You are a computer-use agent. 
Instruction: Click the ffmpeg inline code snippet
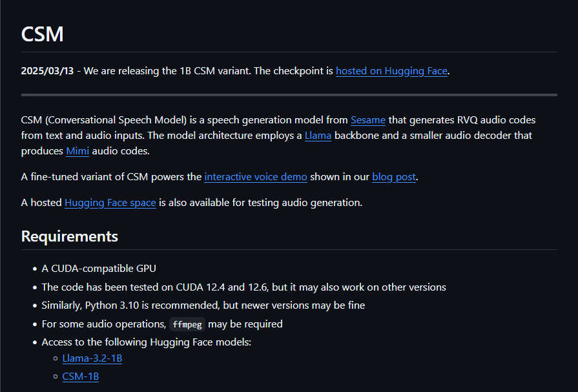click(187, 324)
